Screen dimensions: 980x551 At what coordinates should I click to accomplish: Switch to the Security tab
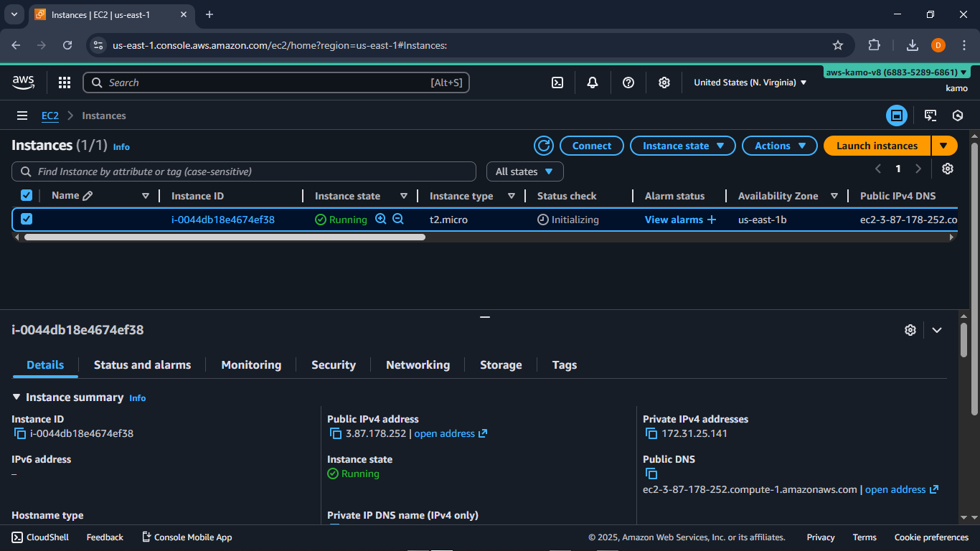(333, 365)
